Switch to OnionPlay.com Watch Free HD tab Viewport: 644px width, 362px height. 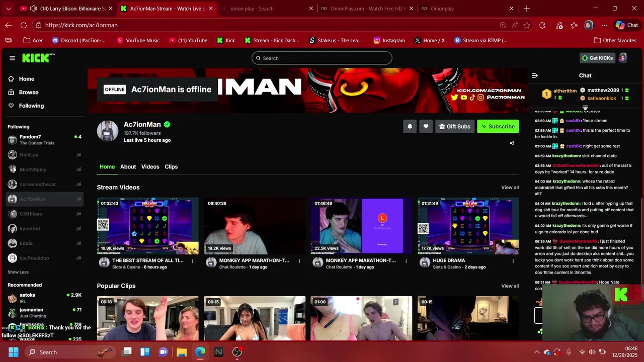367,9
